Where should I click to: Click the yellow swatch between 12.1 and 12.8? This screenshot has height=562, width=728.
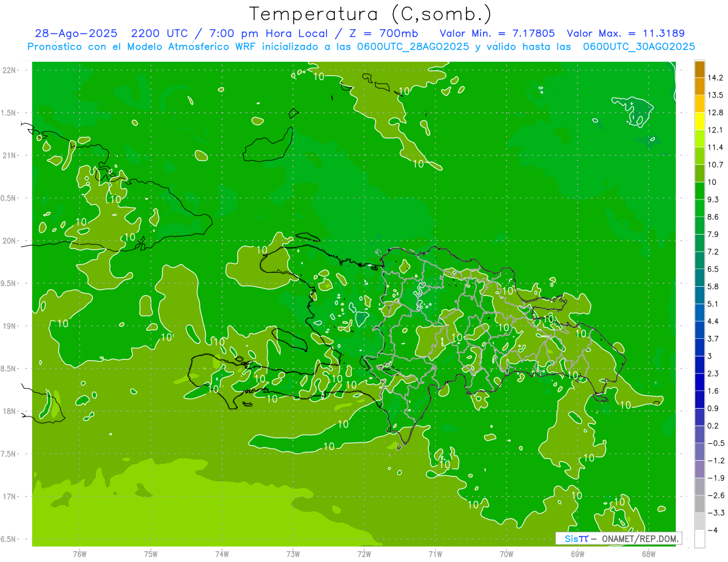pyautogui.click(x=699, y=121)
